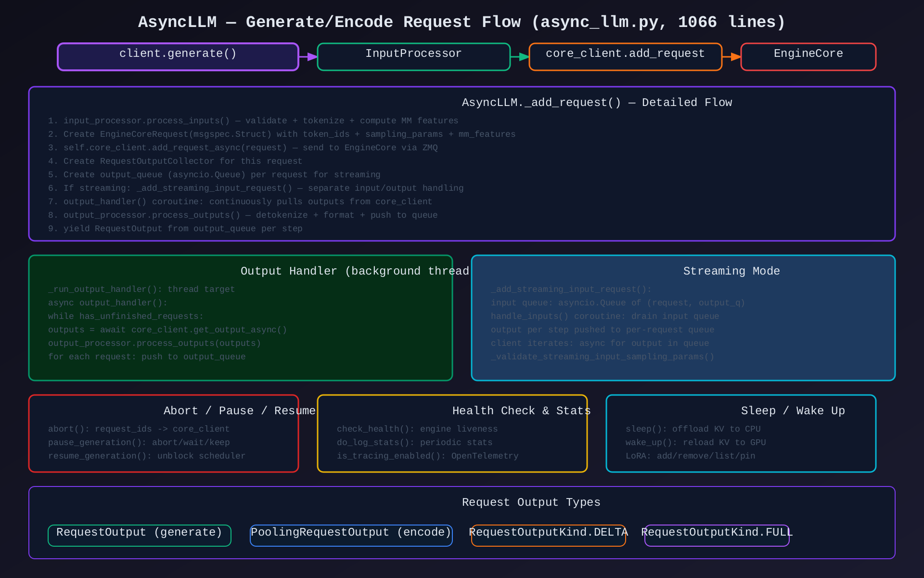Image resolution: width=924 pixels, height=578 pixels.
Task: Select RequestOutputKind.FULL pill
Action: (x=717, y=535)
